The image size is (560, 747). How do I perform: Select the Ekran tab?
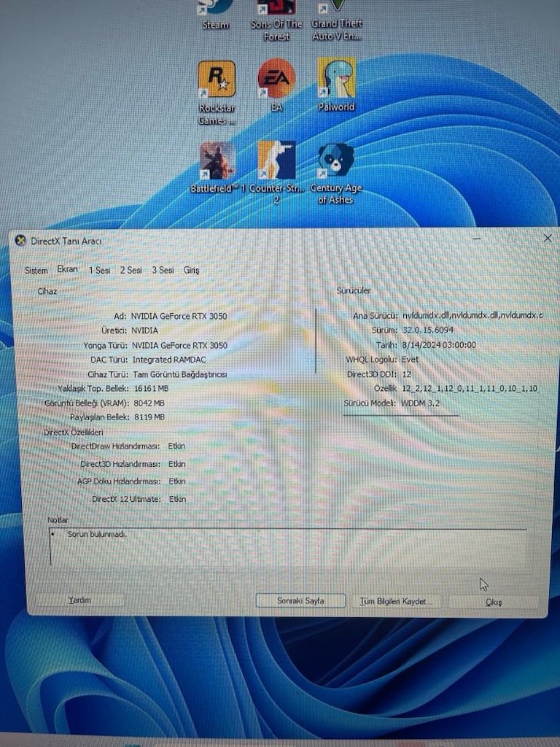pos(67,269)
